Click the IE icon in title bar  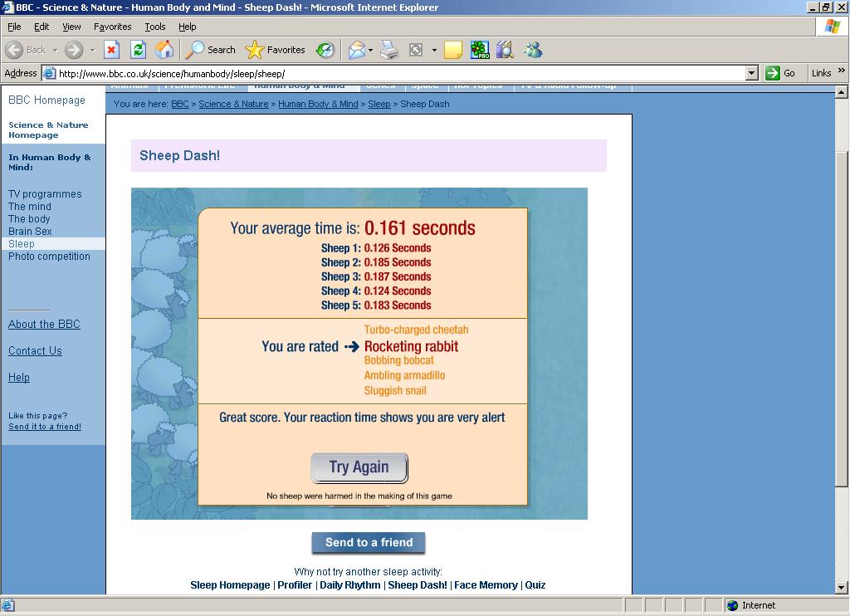[7, 7]
